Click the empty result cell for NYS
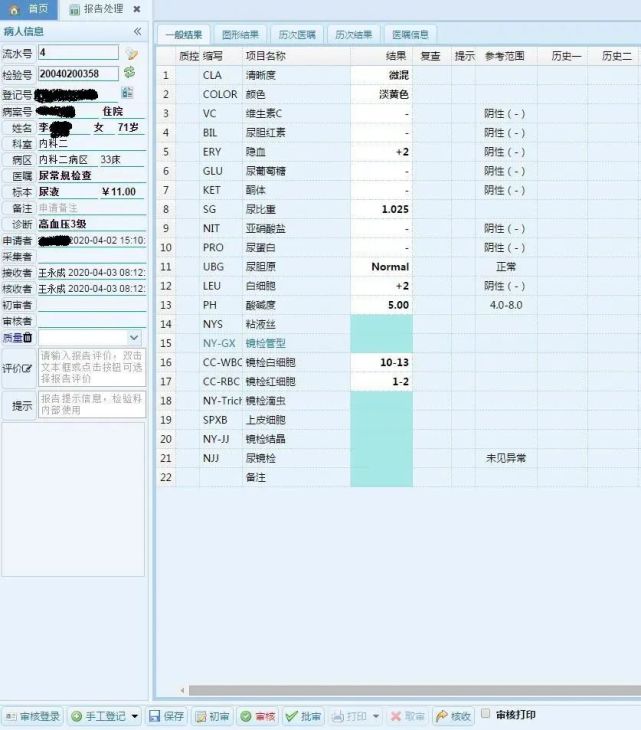The image size is (641, 730). point(381,324)
